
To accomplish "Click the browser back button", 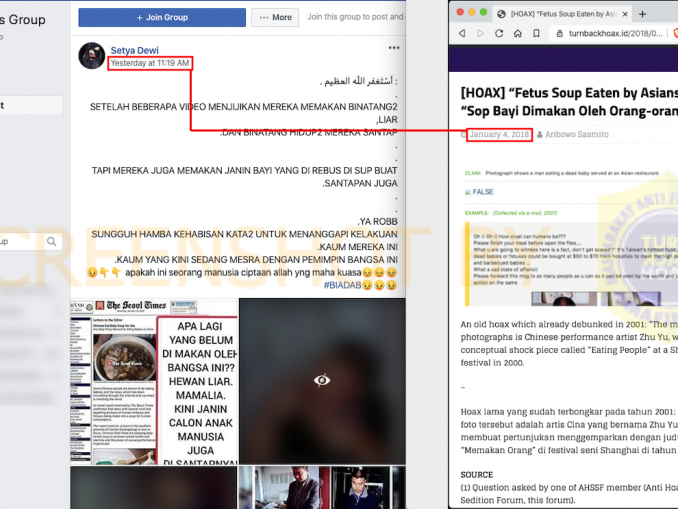I will [x=462, y=33].
